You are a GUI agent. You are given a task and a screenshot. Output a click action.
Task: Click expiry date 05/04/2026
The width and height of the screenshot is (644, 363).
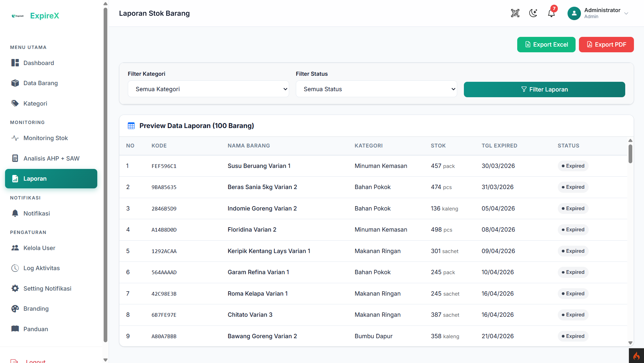(x=498, y=208)
